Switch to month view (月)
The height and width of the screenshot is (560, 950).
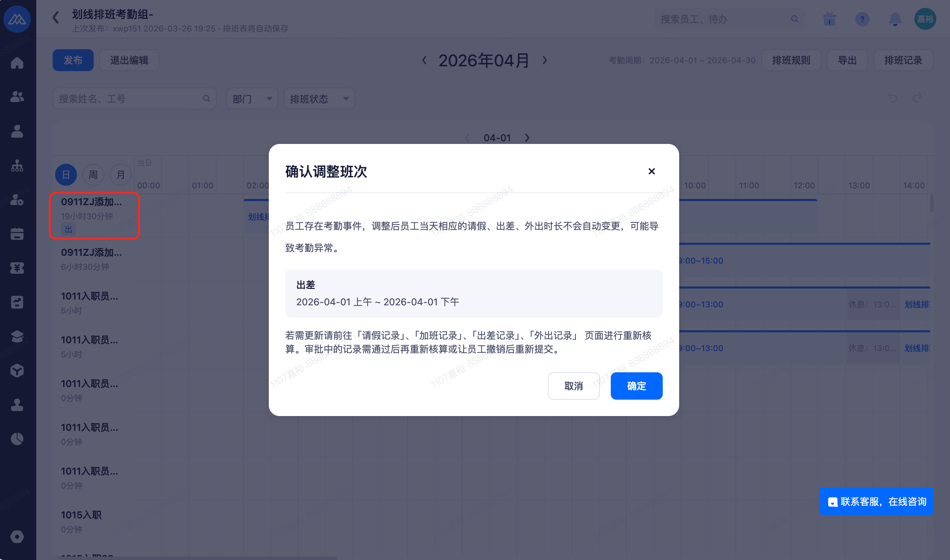coord(120,175)
